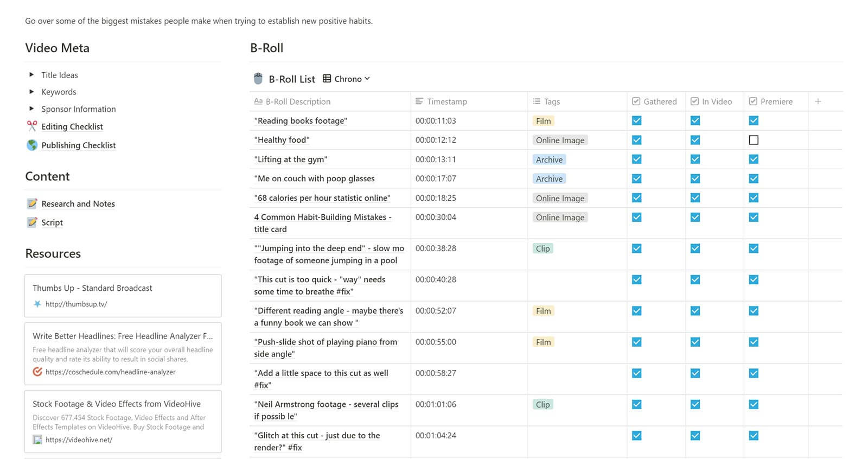This screenshot has width=868, height=459.
Task: Open the Tags column header menu
Action: [577, 101]
